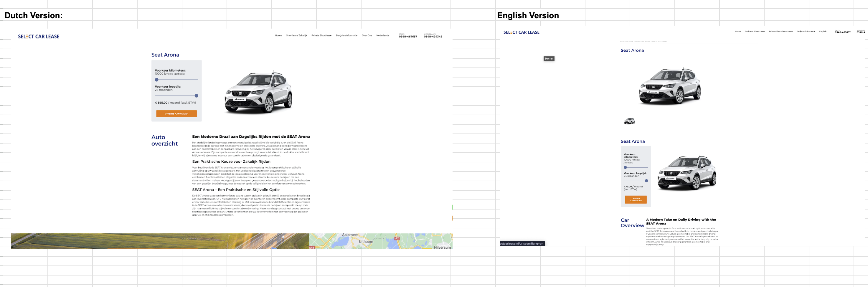
Task: Go to Private Shortlease in the Dutch navigation
Action: 321,35
